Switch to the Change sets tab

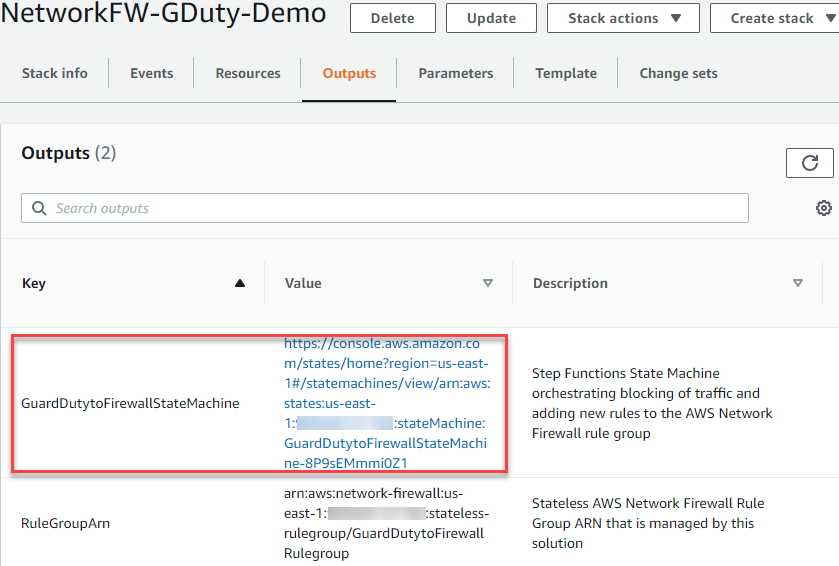[x=678, y=73]
